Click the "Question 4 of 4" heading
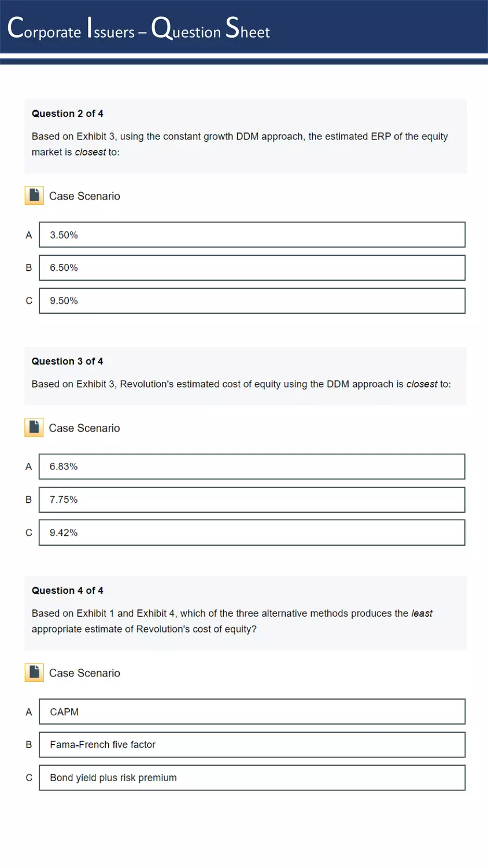Image resolution: width=488 pixels, height=868 pixels. tap(68, 590)
